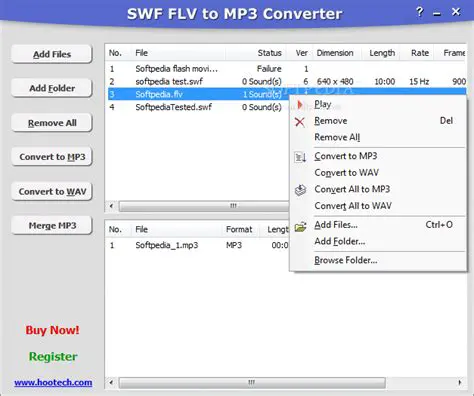Click the 640 x 480 dimension cell

(335, 82)
